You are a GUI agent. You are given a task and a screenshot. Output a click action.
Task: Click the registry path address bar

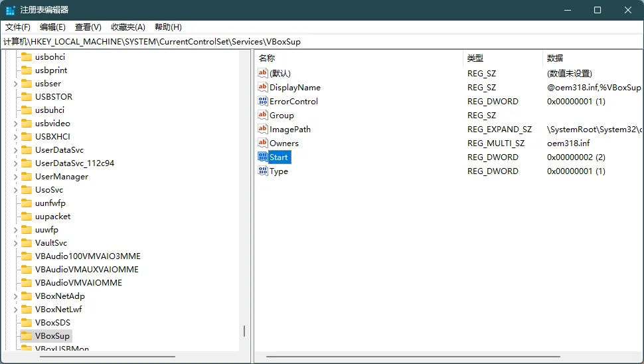point(322,42)
